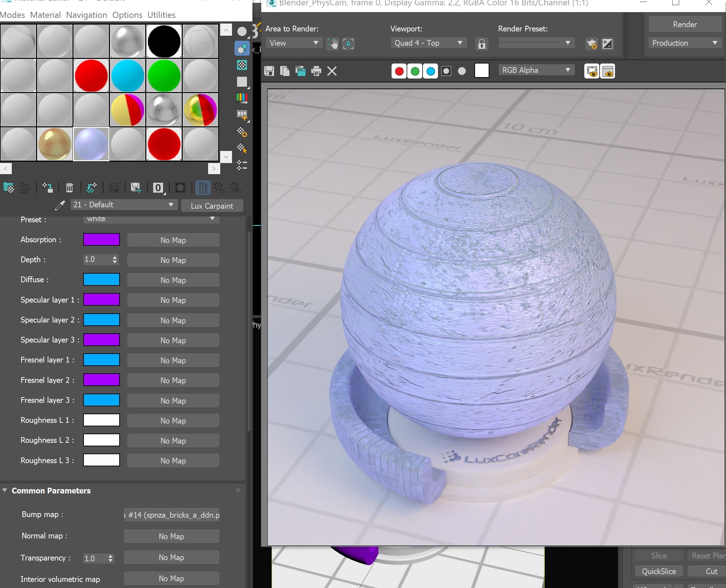This screenshot has height=588, width=726.
Task: Click the Clear render X icon
Action: (332, 71)
